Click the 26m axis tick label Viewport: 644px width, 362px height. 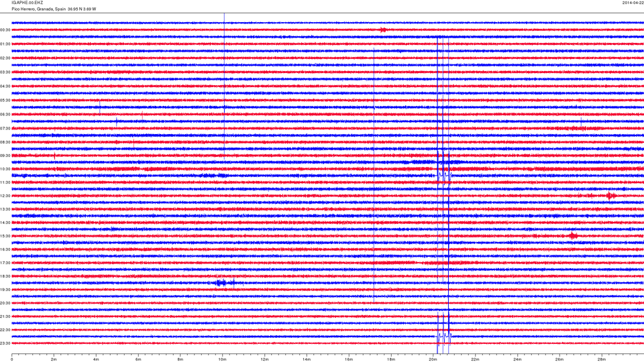pyautogui.click(x=559, y=359)
